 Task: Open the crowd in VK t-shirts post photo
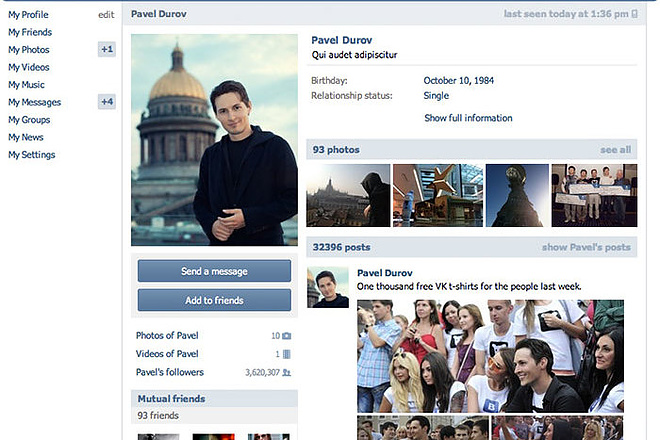(x=490, y=356)
